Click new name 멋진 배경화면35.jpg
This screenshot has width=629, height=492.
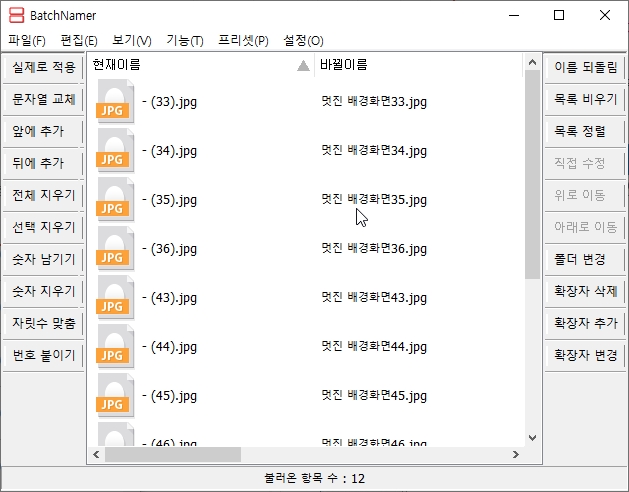pyautogui.click(x=374, y=200)
